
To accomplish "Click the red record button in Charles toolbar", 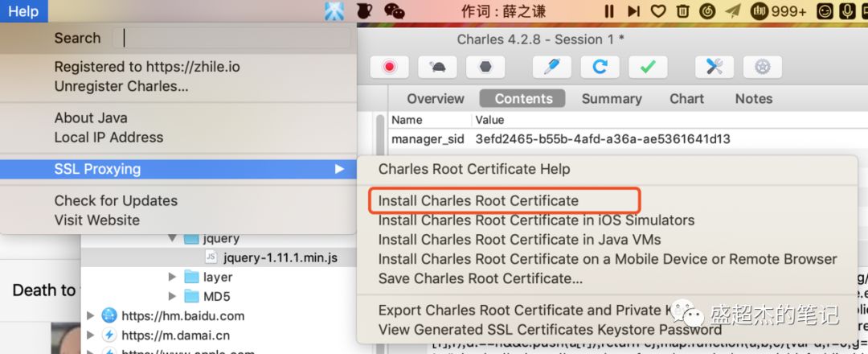I will [x=389, y=67].
